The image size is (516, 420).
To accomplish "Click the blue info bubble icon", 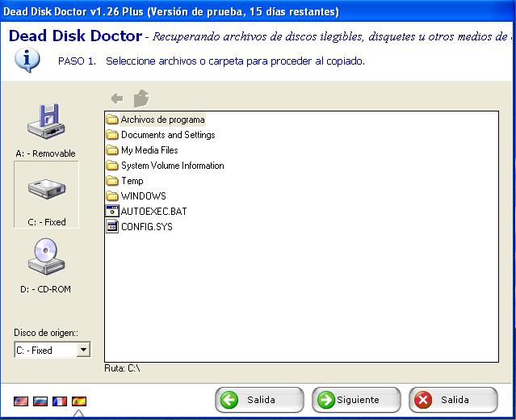I will click(x=27, y=61).
